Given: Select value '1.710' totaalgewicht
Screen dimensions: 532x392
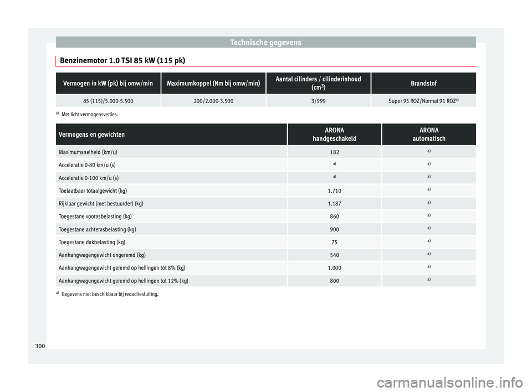Looking at the screenshot, I should point(335,191).
